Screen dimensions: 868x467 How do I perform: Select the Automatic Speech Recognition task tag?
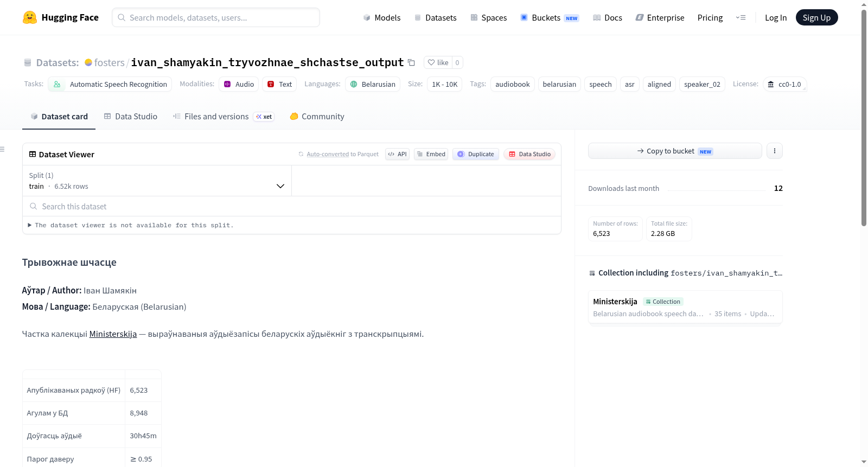pos(110,84)
